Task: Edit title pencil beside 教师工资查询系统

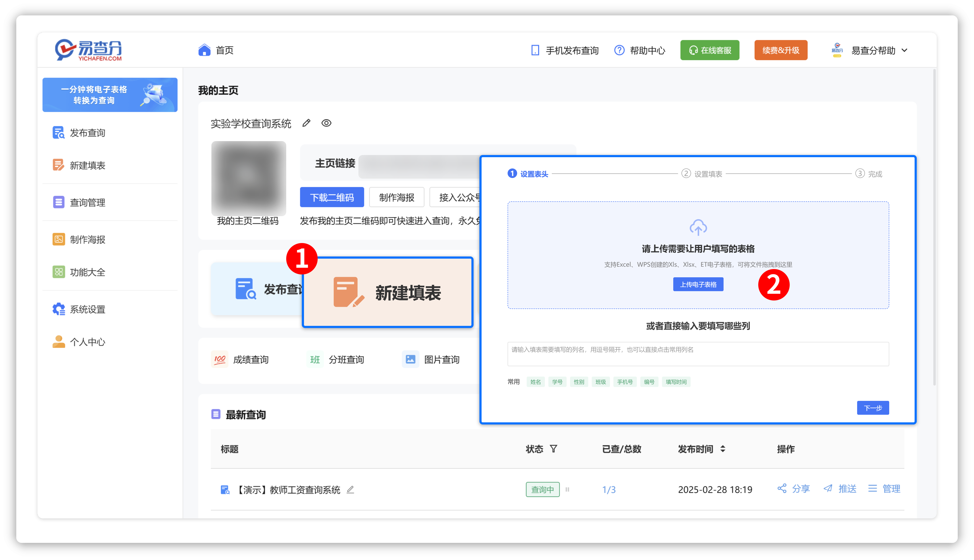Action: coord(350,490)
